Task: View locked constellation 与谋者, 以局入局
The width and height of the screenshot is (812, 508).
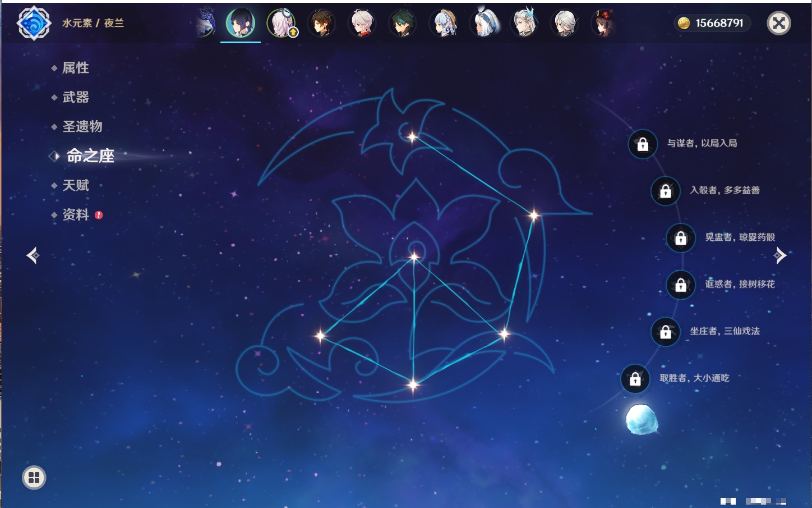Action: (643, 144)
